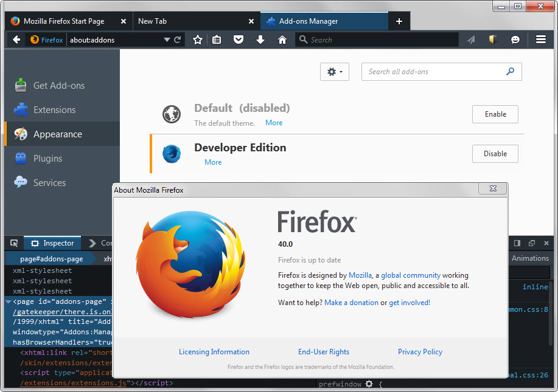
Task: Click the Firefox logo in About dialog
Action: coord(190,264)
